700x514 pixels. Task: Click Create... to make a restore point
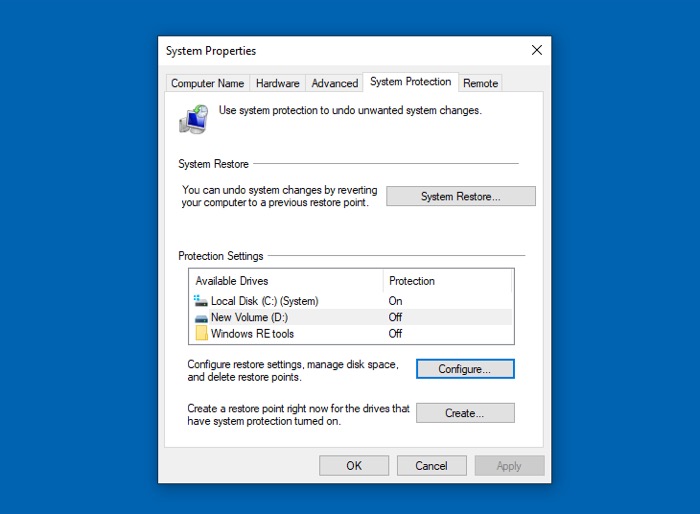(x=465, y=413)
